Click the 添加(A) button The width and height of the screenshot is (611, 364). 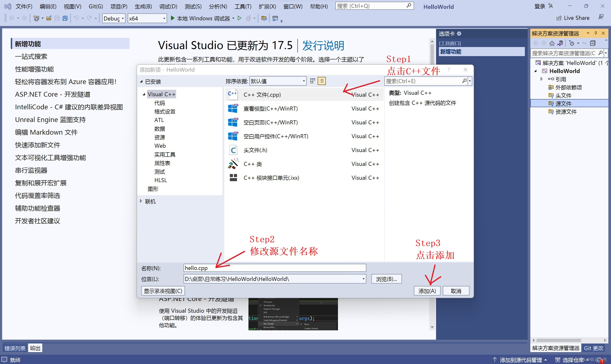click(427, 291)
